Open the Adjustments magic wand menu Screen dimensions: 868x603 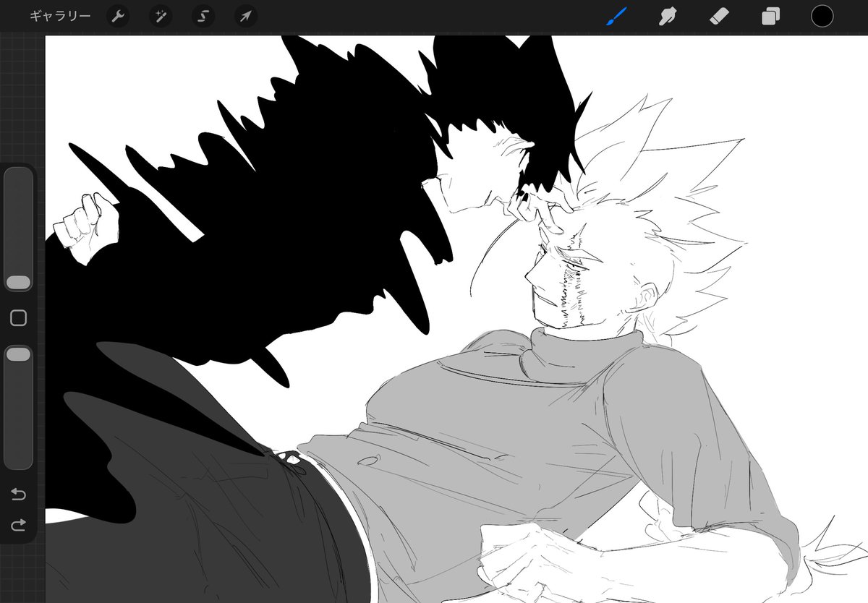[x=161, y=16]
